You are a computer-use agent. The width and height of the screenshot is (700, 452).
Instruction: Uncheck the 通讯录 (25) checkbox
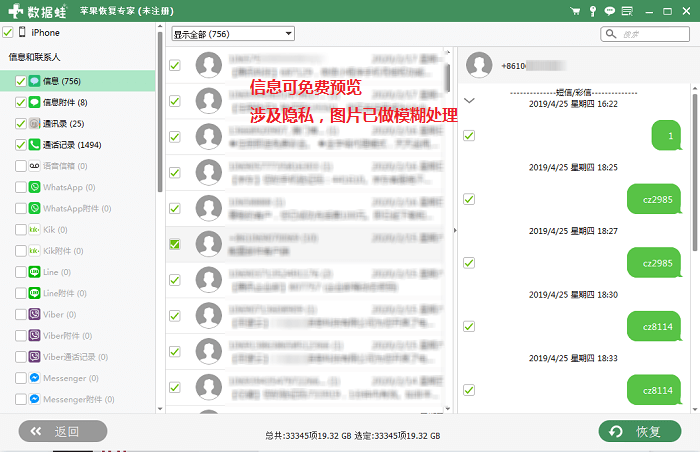tap(21, 123)
